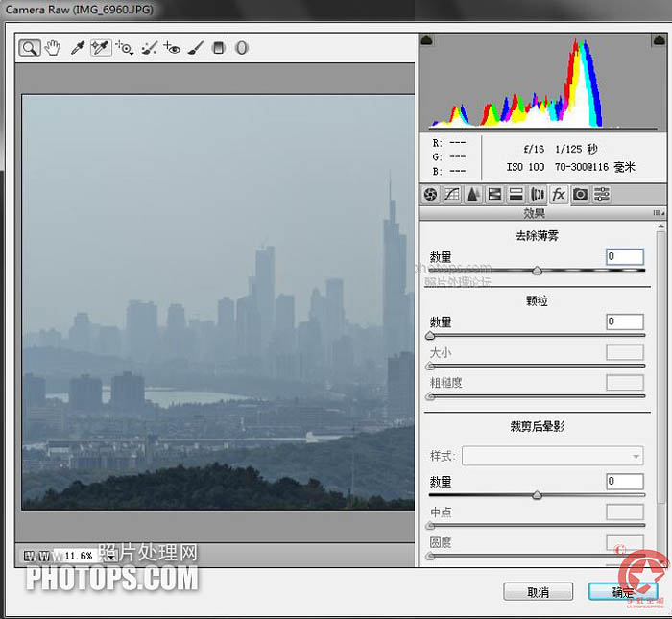Select the Adjustment Brush tool
The height and width of the screenshot is (619, 672).
pyautogui.click(x=195, y=48)
